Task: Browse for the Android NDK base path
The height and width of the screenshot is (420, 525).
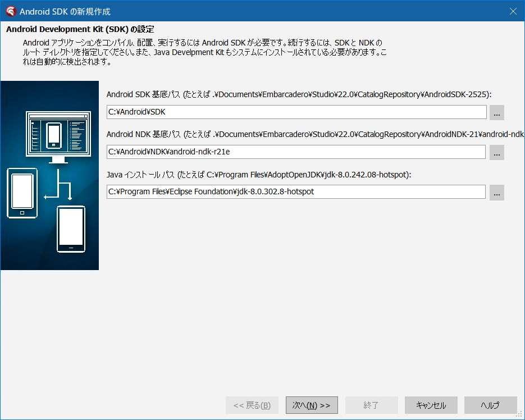Action: (496, 152)
